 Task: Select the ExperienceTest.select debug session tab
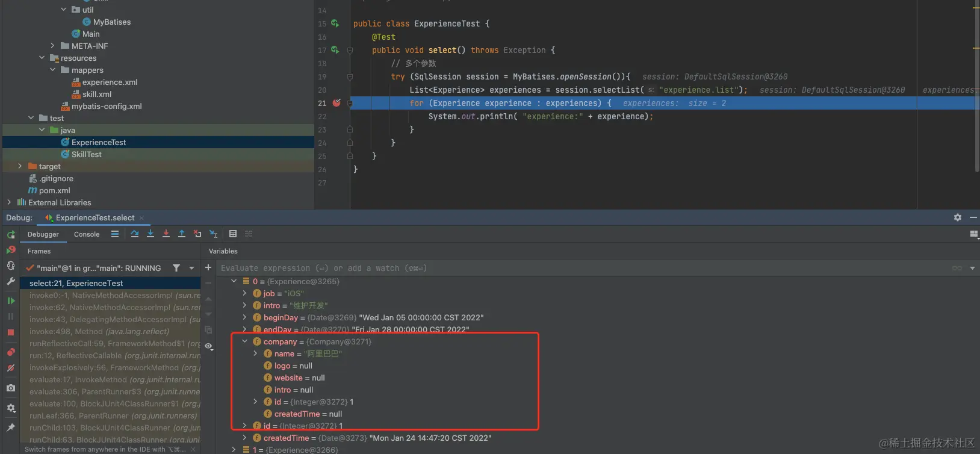(x=95, y=217)
